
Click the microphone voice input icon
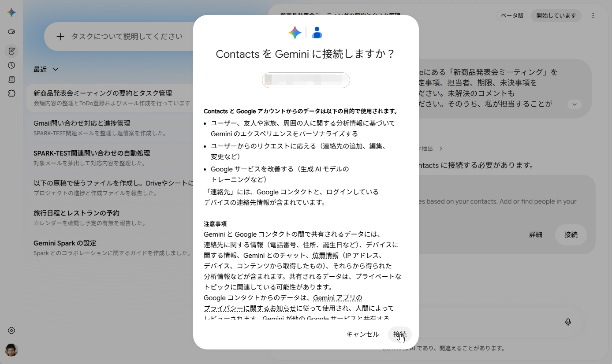click(568, 322)
